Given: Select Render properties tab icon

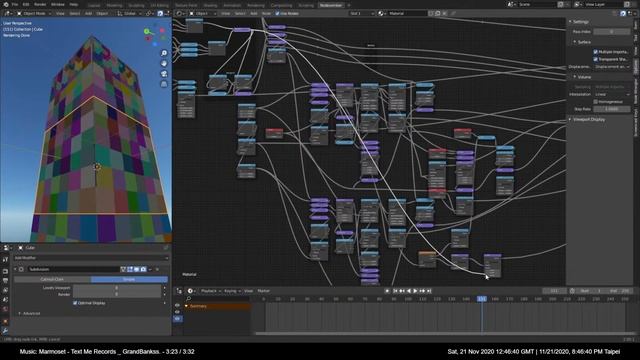Looking at the screenshot, I should pyautogui.click(x=5, y=271).
